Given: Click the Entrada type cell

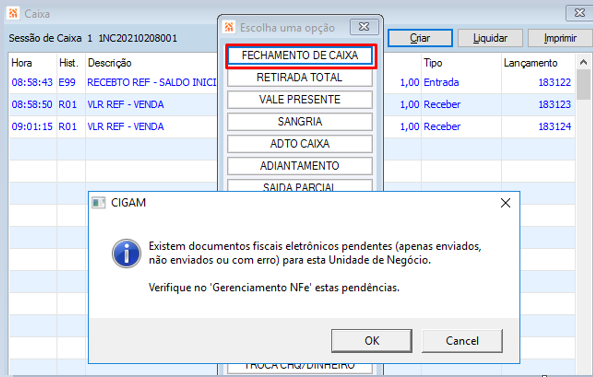Looking at the screenshot, I should pos(441,82).
